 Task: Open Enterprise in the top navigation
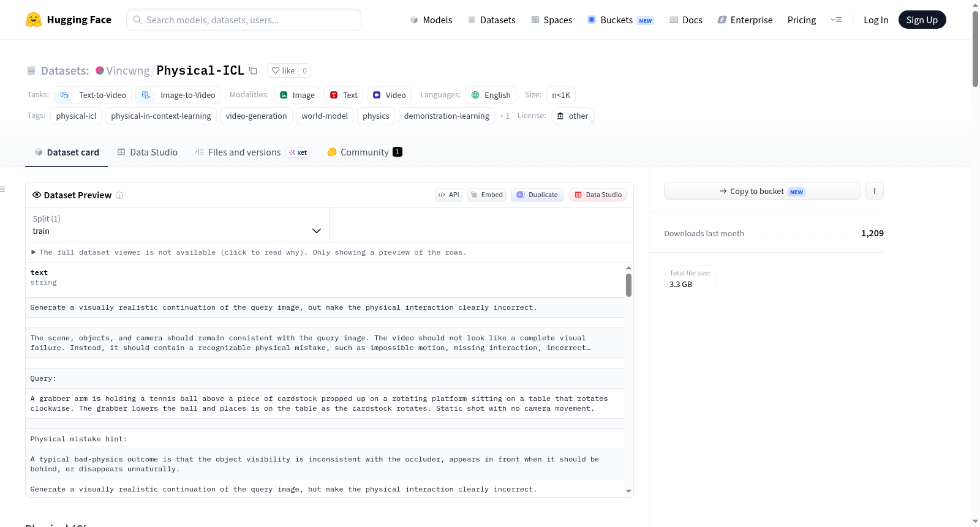(x=745, y=20)
